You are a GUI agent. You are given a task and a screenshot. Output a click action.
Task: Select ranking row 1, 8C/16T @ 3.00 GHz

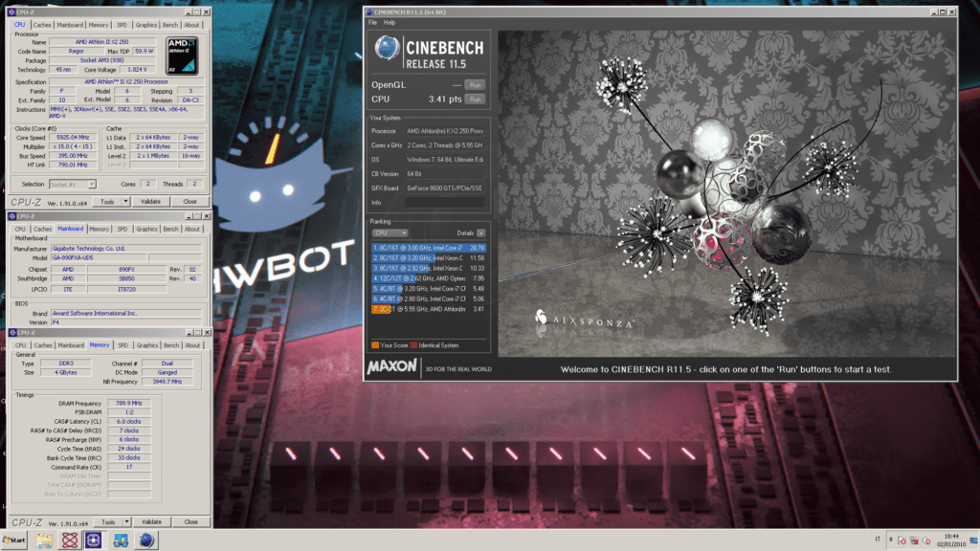[x=428, y=248]
